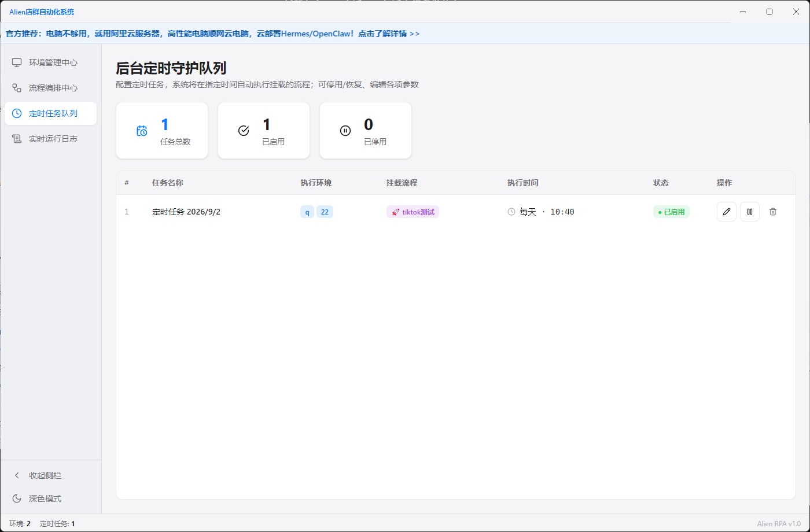810x532 pixels.
Task: Click the 执行时间 column header
Action: [523, 183]
